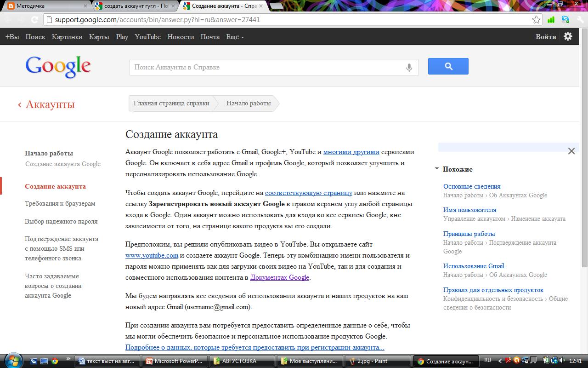Close the Методичка tab

(x=85, y=6)
